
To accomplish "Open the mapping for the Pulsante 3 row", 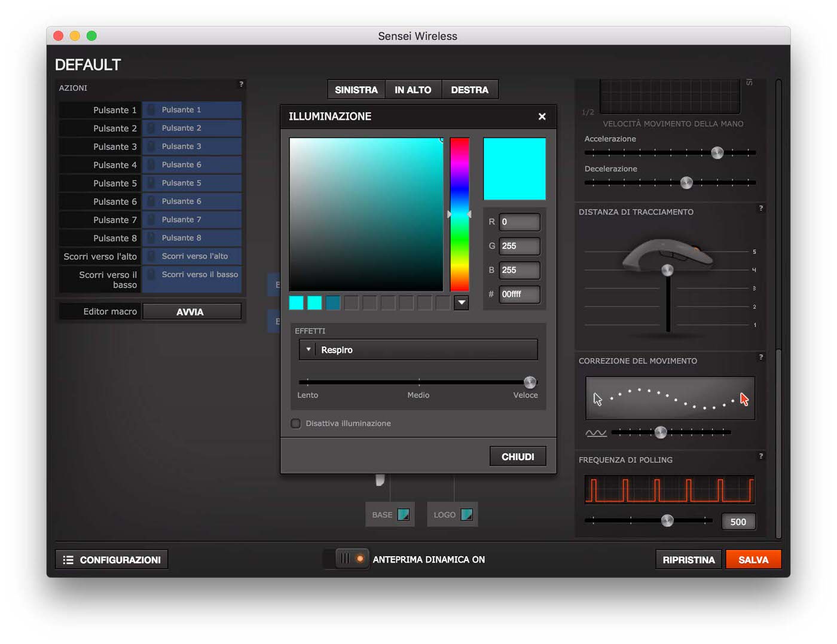I will pyautogui.click(x=192, y=146).
